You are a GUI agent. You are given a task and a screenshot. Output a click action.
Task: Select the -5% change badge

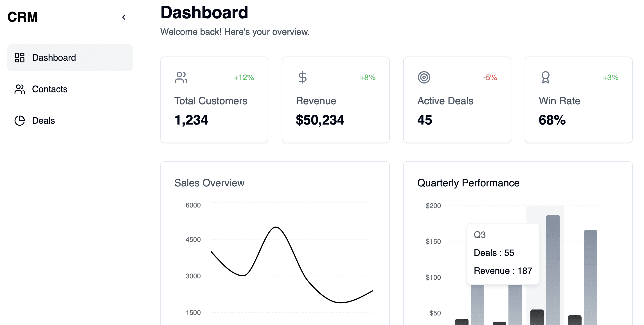pyautogui.click(x=490, y=78)
